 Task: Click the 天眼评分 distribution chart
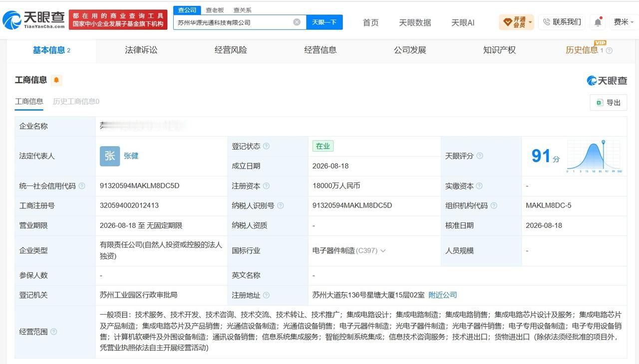click(x=594, y=156)
